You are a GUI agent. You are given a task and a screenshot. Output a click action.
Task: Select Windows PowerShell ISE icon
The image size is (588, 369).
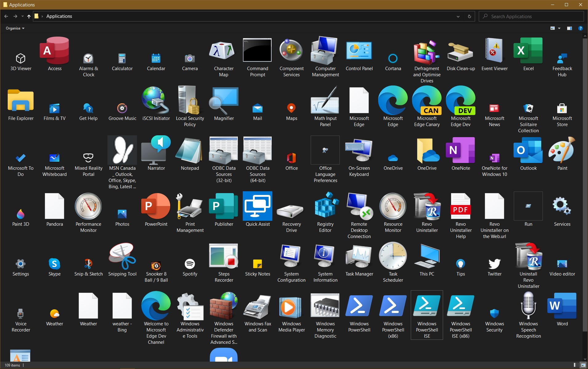pos(427,306)
